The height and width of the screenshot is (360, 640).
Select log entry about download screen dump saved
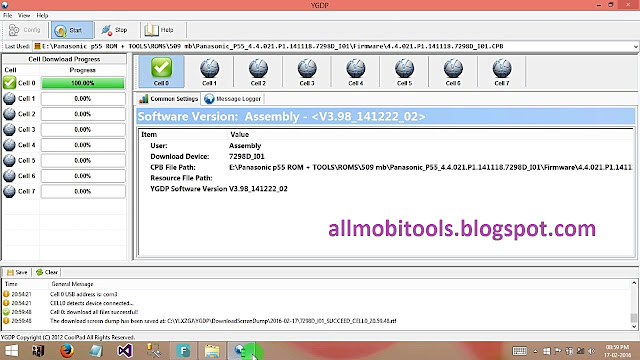point(316,321)
